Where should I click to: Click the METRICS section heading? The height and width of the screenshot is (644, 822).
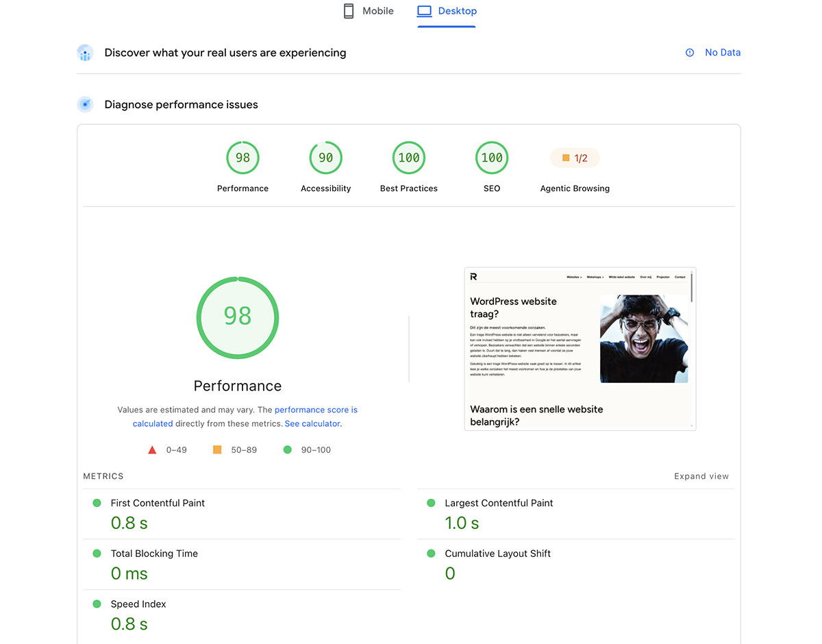pos(103,476)
